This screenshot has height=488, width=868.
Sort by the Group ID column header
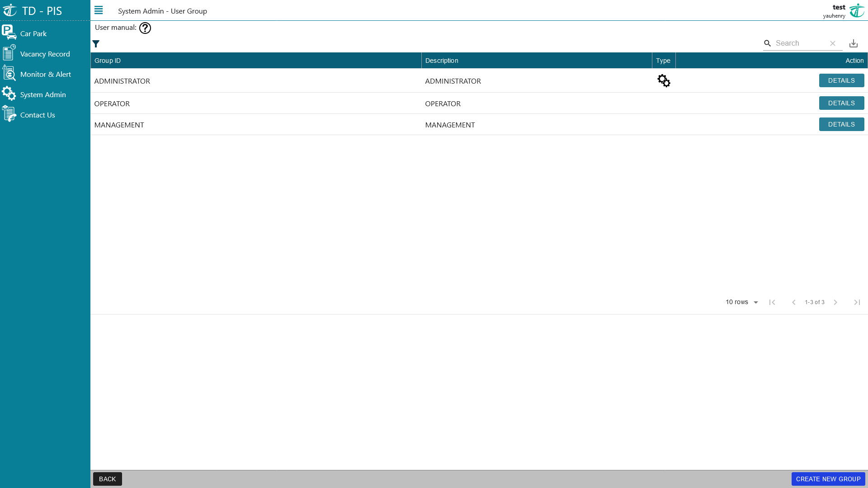108,61
